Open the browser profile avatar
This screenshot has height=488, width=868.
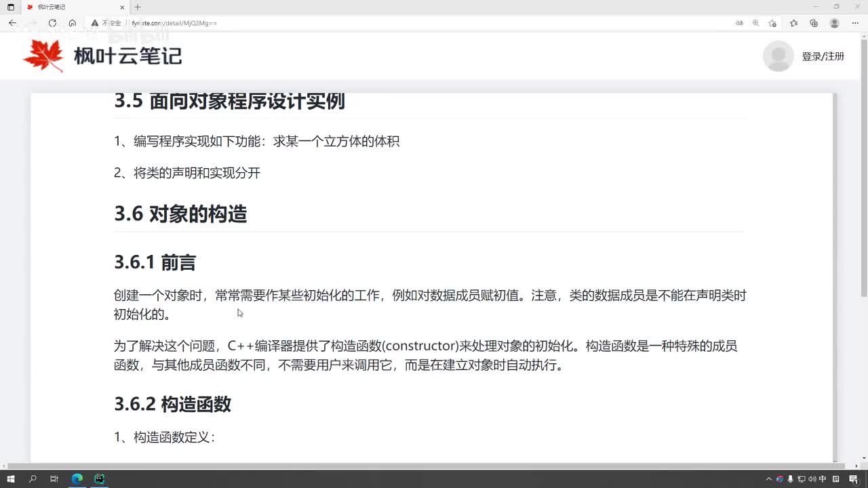tap(834, 23)
